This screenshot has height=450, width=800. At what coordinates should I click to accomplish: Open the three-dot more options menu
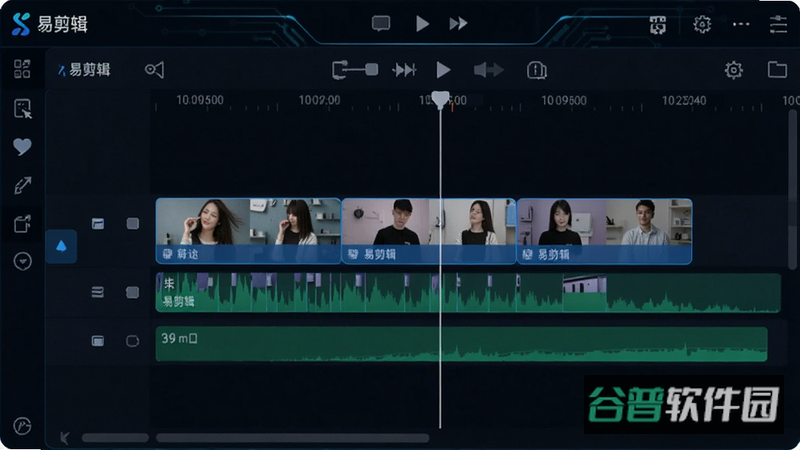(741, 24)
